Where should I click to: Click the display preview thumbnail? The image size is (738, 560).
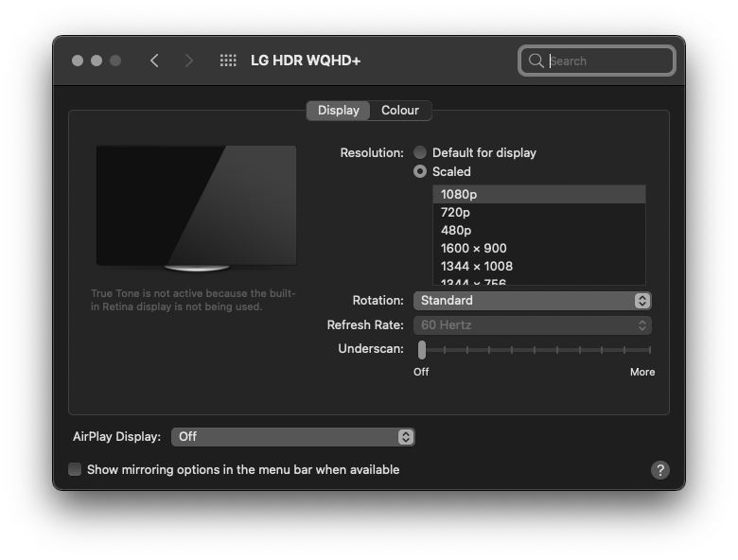(196, 208)
